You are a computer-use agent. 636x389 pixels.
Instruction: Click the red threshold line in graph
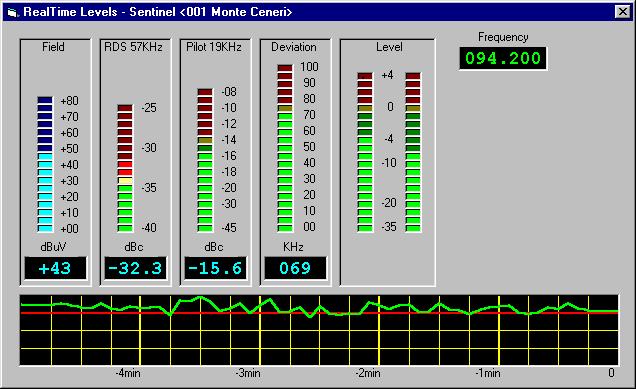pos(319,313)
